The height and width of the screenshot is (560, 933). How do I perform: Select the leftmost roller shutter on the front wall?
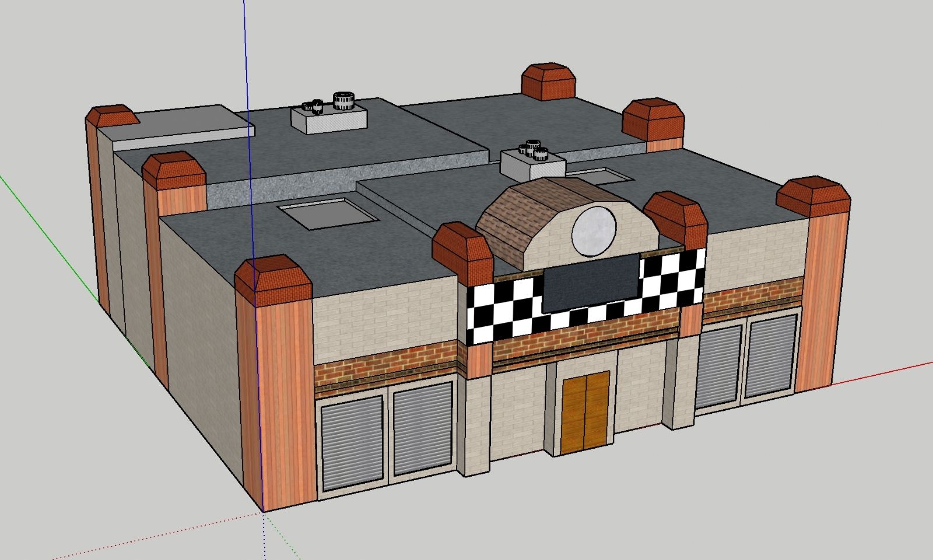pyautogui.click(x=352, y=443)
